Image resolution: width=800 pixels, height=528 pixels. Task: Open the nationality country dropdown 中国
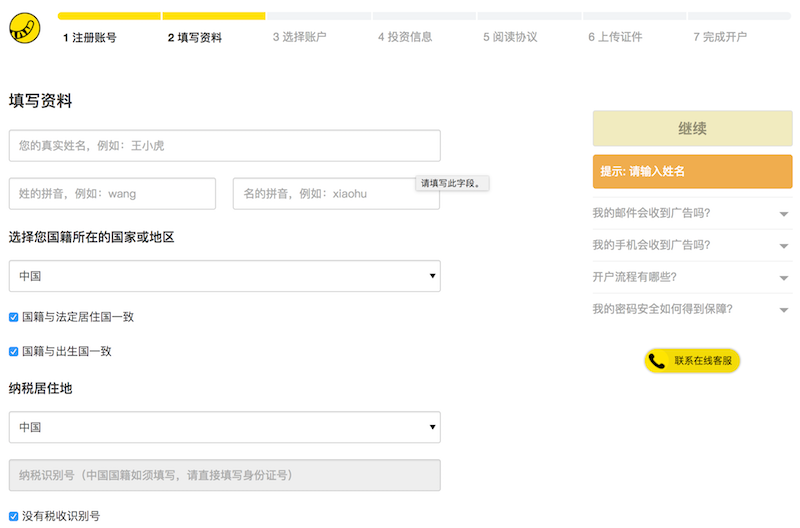click(224, 276)
